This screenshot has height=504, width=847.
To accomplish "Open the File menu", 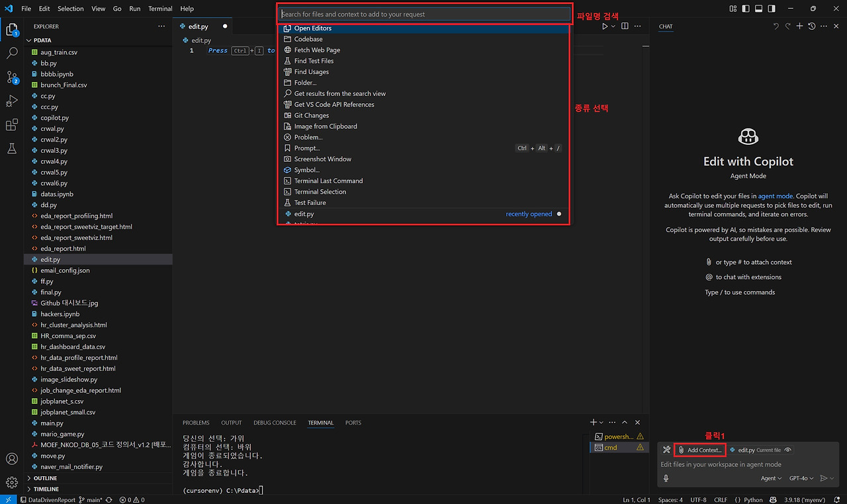I will coord(26,9).
